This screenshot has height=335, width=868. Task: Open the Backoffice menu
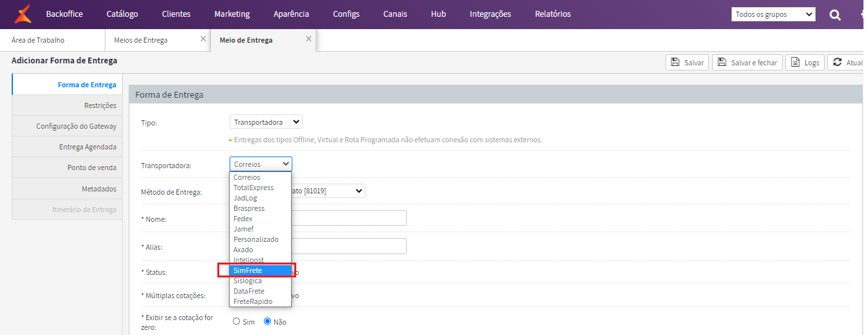[x=64, y=14]
